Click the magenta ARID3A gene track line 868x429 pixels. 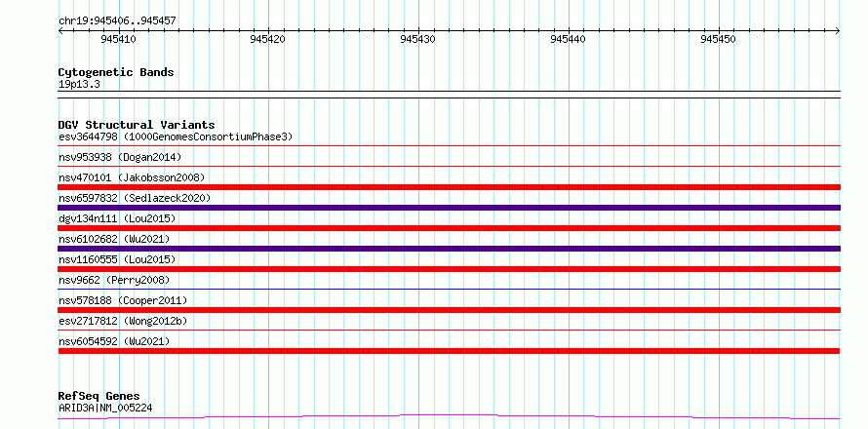[449, 416]
